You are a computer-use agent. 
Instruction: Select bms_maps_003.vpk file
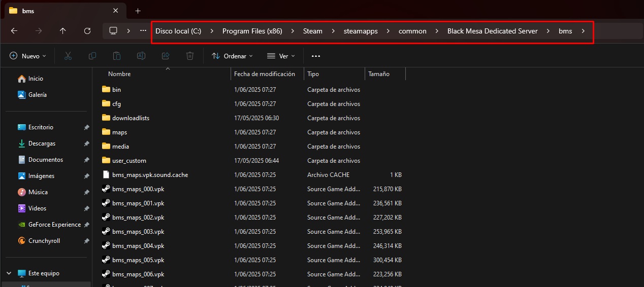138,232
